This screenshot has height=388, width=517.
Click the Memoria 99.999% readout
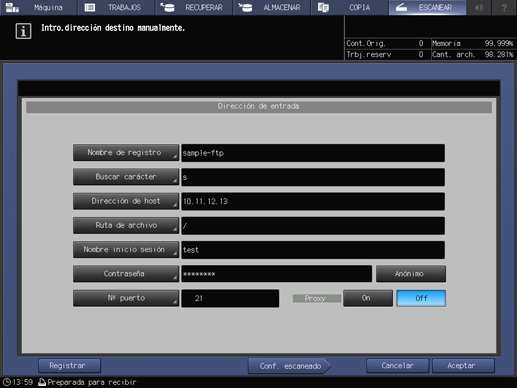(473, 43)
